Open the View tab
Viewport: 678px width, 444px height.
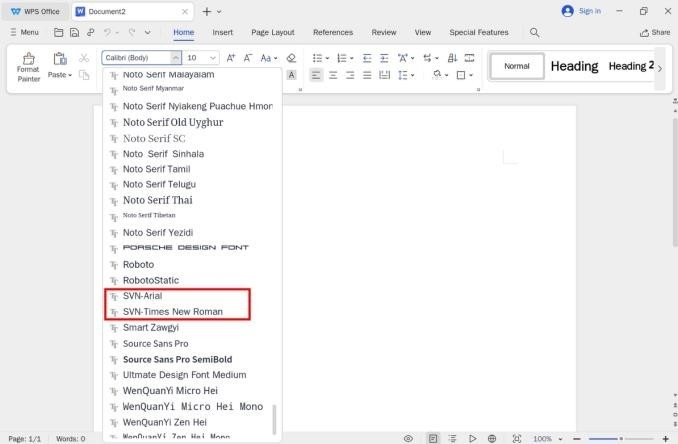pyautogui.click(x=423, y=32)
